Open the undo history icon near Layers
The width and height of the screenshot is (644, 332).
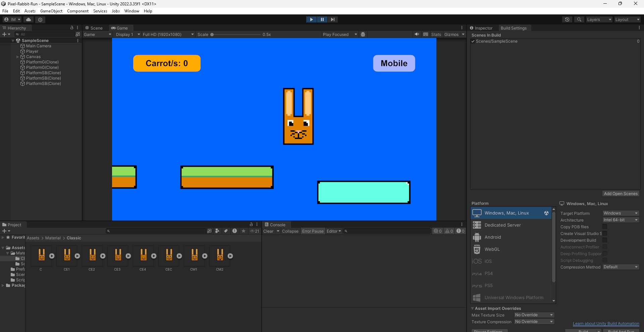point(567,19)
